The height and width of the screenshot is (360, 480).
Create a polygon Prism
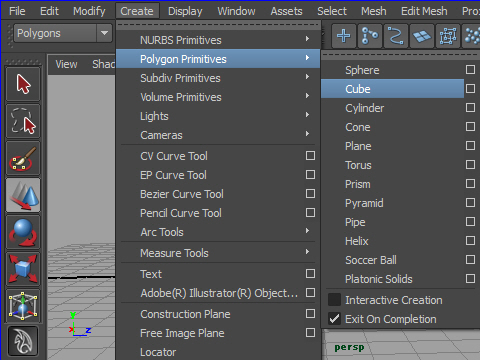(392, 184)
